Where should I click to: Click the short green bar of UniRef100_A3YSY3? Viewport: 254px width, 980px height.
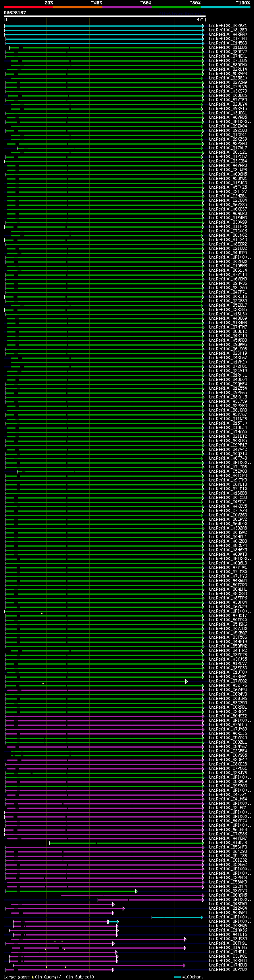pyautogui.click(x=71, y=891)
